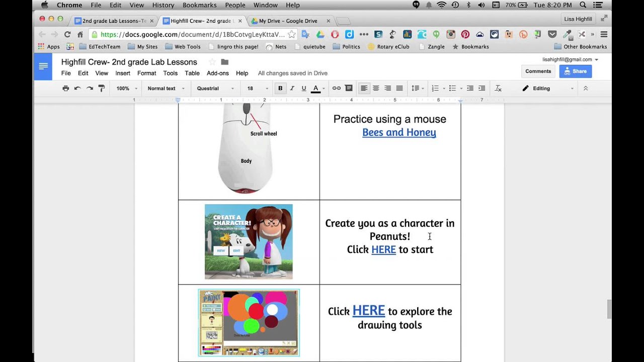Image resolution: width=644 pixels, height=362 pixels.
Task: Click the Lisa Highfill profile button
Action: pos(578,19)
